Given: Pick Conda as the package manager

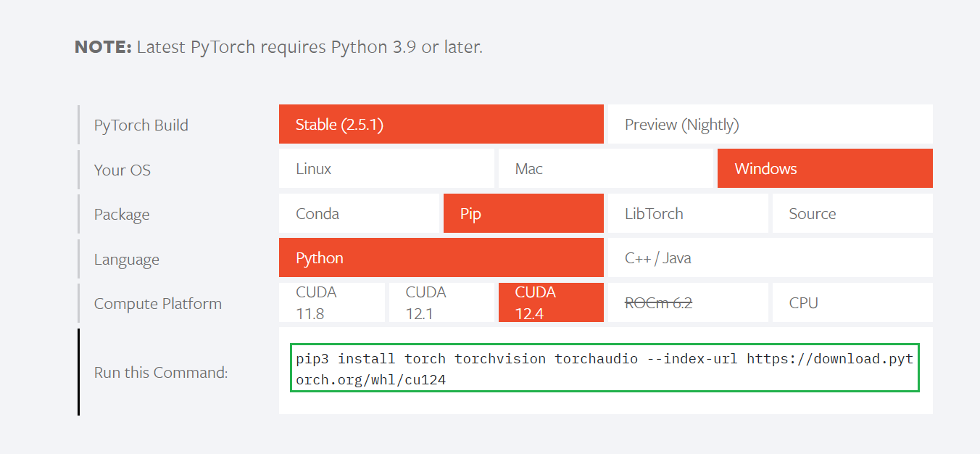Looking at the screenshot, I should pos(359,214).
